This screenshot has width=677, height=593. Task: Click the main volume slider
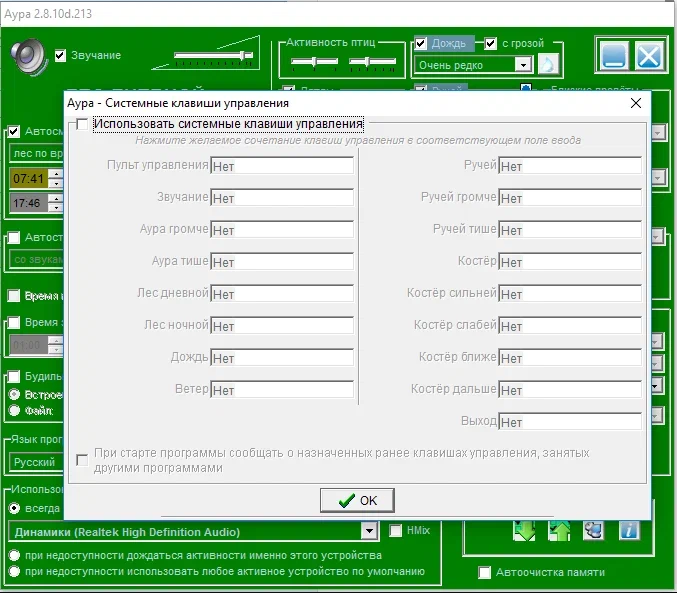(212, 56)
